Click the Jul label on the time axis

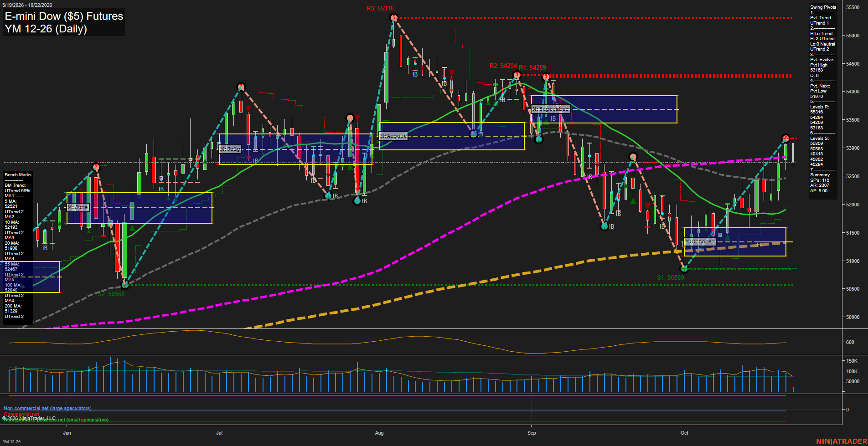tap(219, 433)
